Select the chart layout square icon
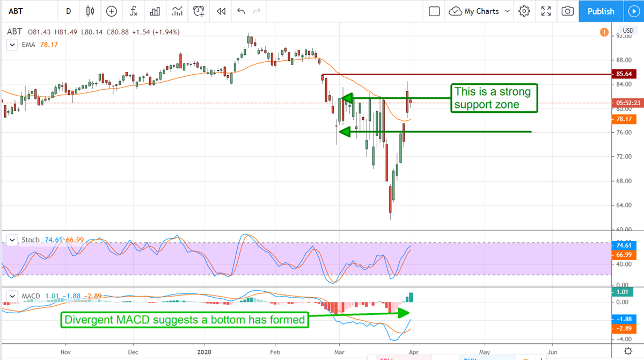 pyautogui.click(x=434, y=11)
